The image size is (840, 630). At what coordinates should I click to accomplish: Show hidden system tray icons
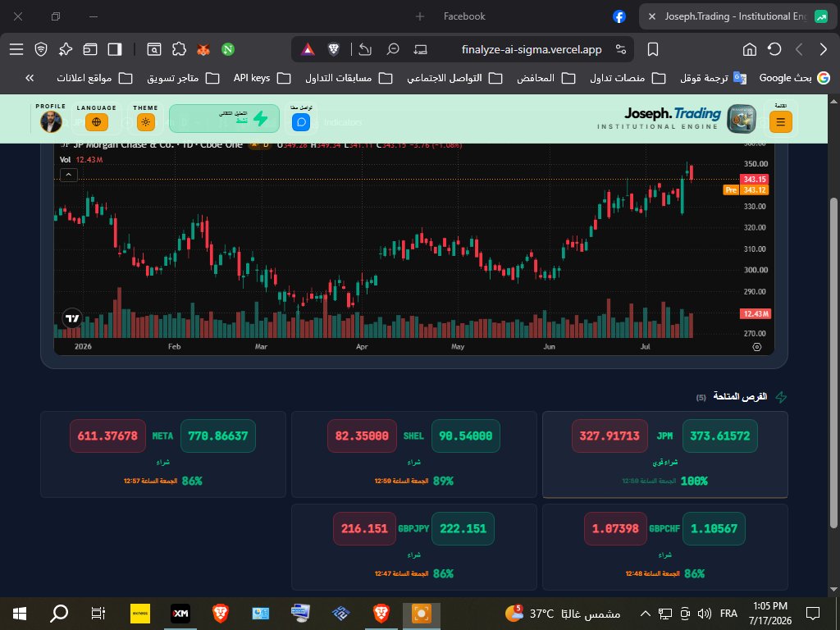[x=646, y=614]
